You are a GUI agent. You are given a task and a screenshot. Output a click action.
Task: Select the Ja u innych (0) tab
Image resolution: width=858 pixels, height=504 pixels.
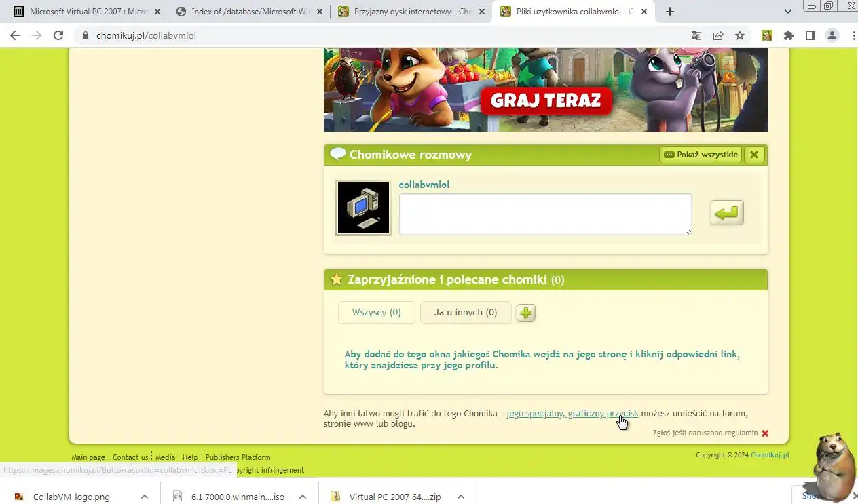click(x=466, y=312)
